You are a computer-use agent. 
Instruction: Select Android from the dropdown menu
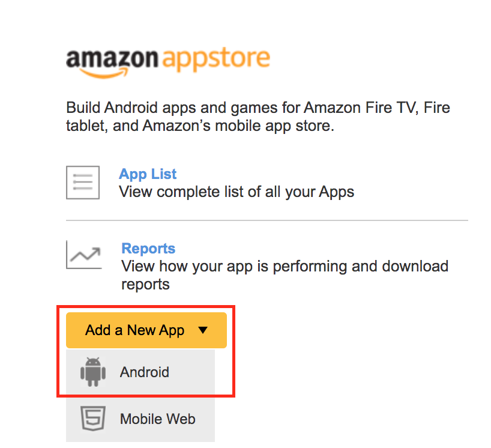click(145, 372)
